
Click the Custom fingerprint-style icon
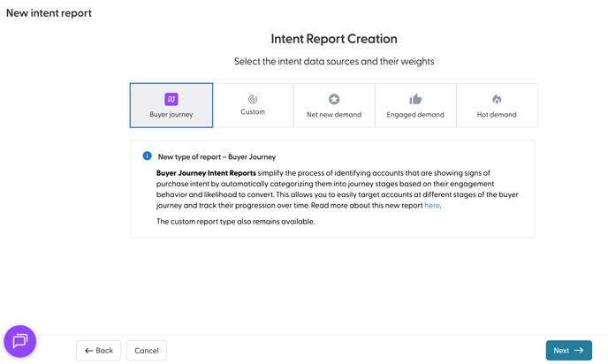coord(253,99)
